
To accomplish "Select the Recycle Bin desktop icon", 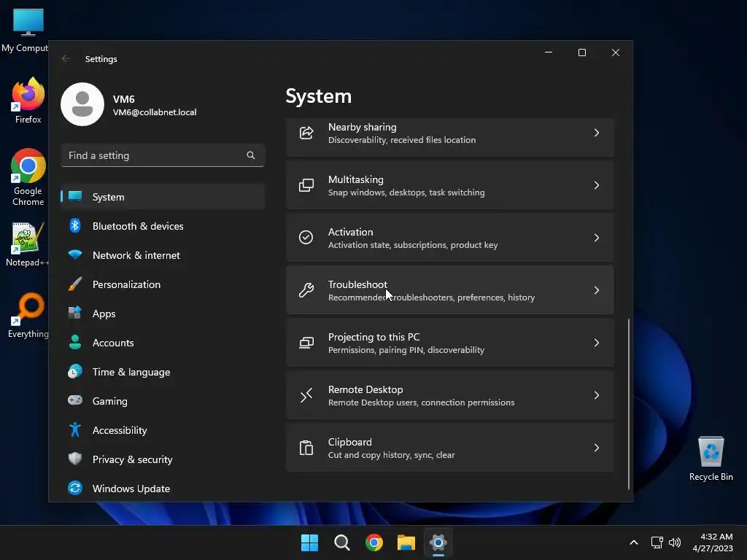I will (x=711, y=459).
